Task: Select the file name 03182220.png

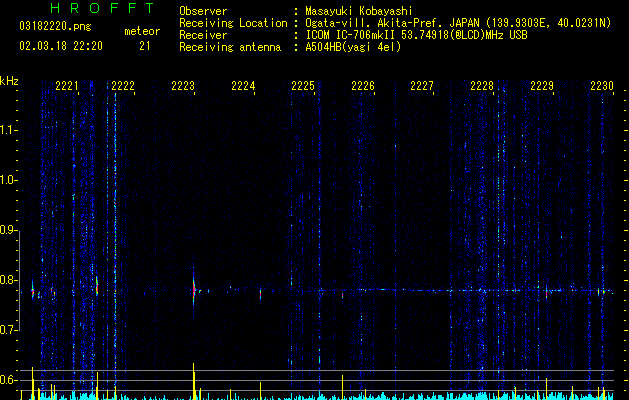Action: (x=55, y=27)
